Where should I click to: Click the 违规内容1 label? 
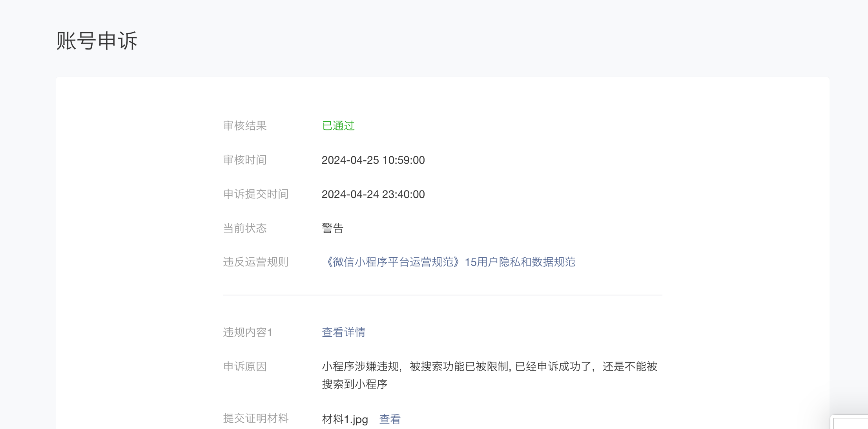[x=248, y=332]
